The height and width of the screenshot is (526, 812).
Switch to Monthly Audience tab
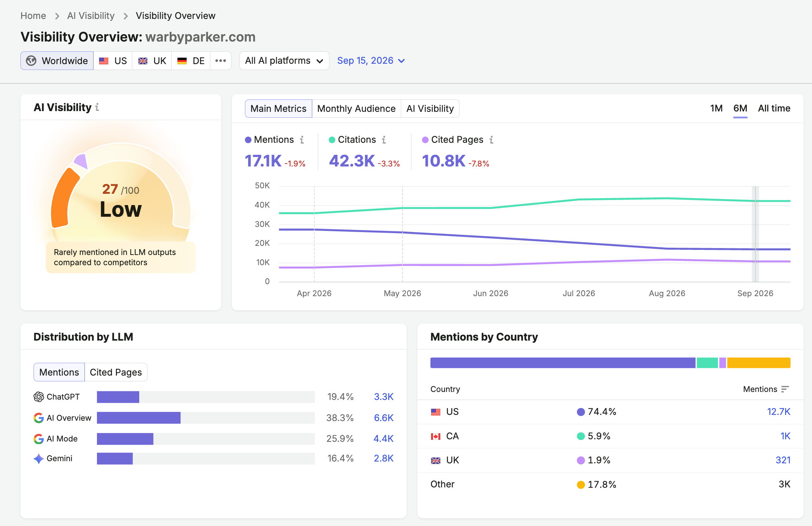tap(356, 109)
